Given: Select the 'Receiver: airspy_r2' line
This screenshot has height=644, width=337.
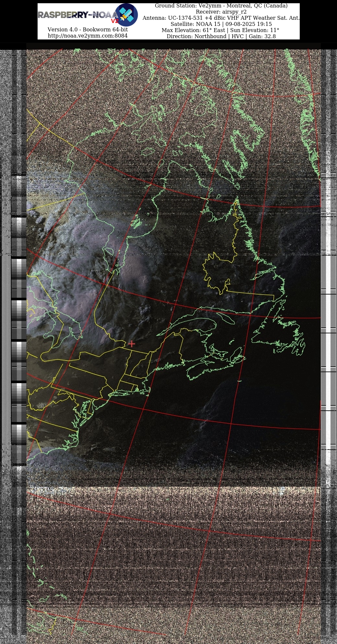Looking at the screenshot, I should coord(221,12).
